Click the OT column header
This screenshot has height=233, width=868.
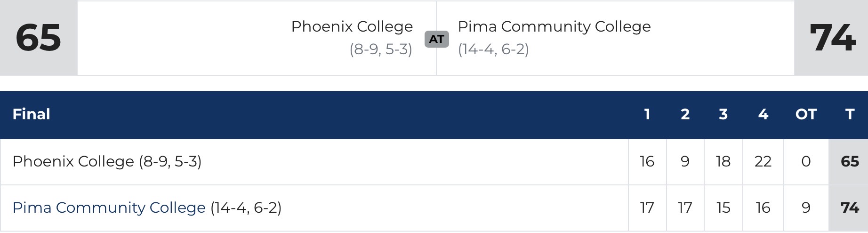pos(806,114)
